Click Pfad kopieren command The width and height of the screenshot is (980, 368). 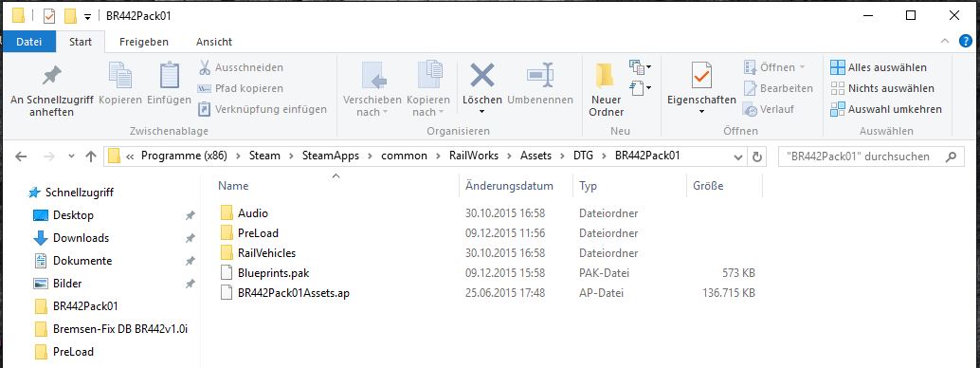pyautogui.click(x=241, y=88)
